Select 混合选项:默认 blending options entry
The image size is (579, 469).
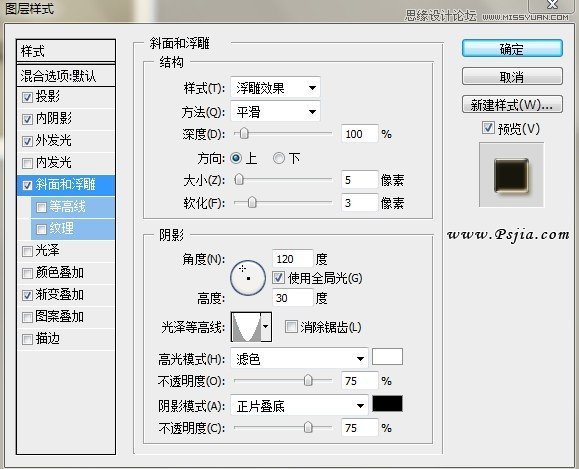point(66,76)
